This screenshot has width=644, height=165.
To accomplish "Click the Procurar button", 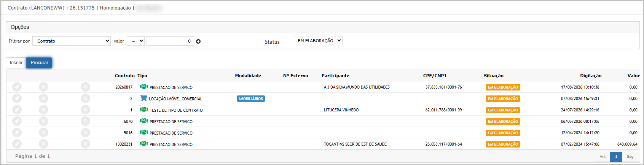I will click(39, 63).
